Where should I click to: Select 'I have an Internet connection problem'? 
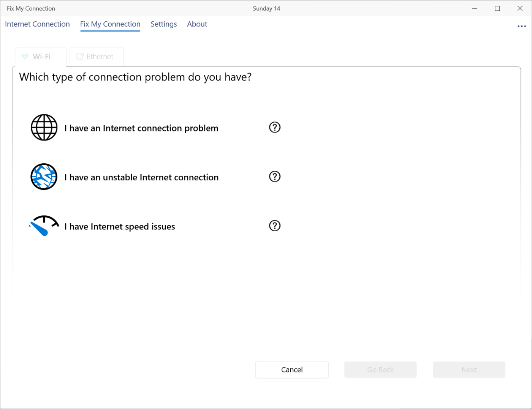[x=141, y=128]
